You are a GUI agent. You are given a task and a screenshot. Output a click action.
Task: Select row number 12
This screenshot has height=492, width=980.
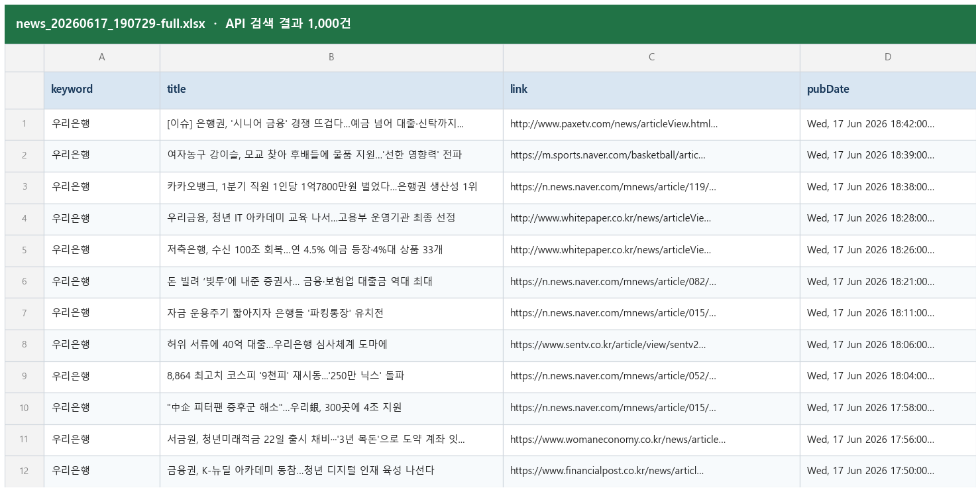tap(25, 471)
